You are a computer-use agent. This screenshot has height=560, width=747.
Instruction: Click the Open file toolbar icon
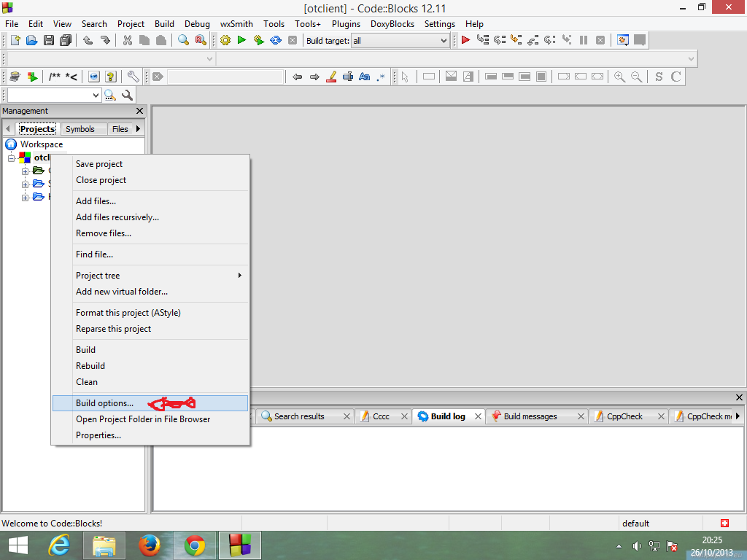[x=32, y=41]
